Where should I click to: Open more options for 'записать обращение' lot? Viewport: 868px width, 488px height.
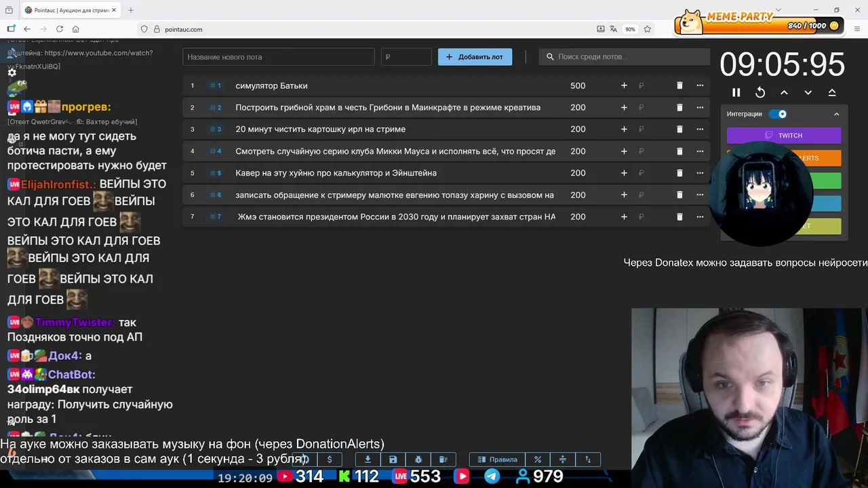700,195
